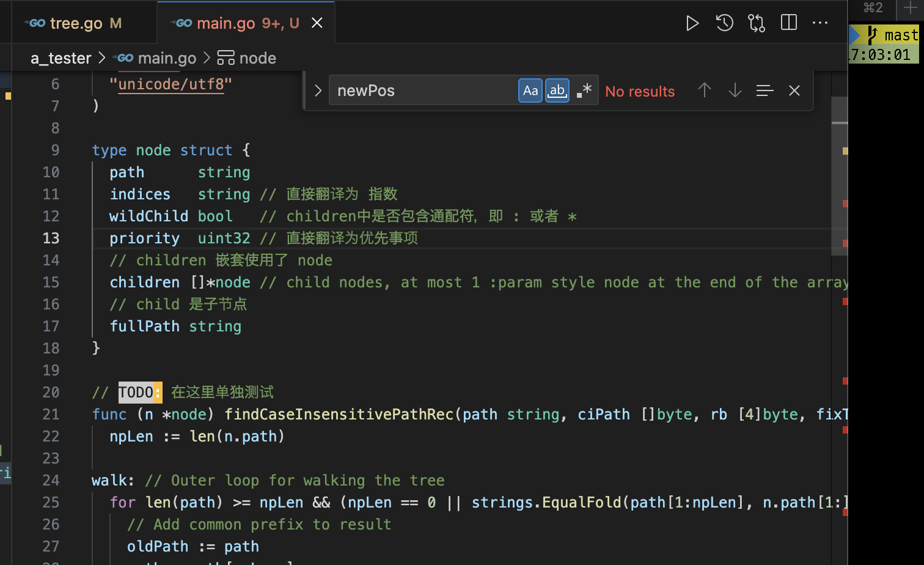Click the ⌘2 terminal tab label
The image size is (924, 565).
(x=873, y=8)
